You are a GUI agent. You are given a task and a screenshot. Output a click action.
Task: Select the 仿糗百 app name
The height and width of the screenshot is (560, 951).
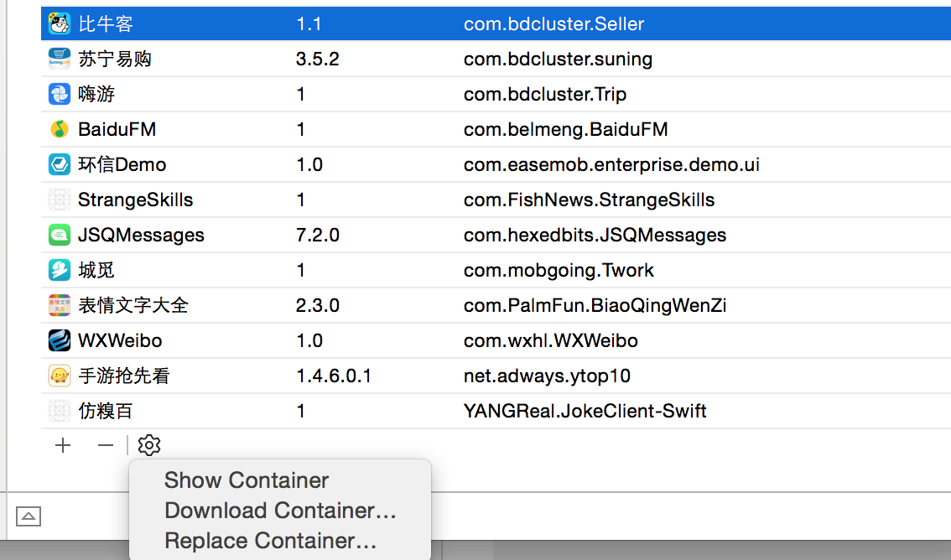click(x=106, y=411)
